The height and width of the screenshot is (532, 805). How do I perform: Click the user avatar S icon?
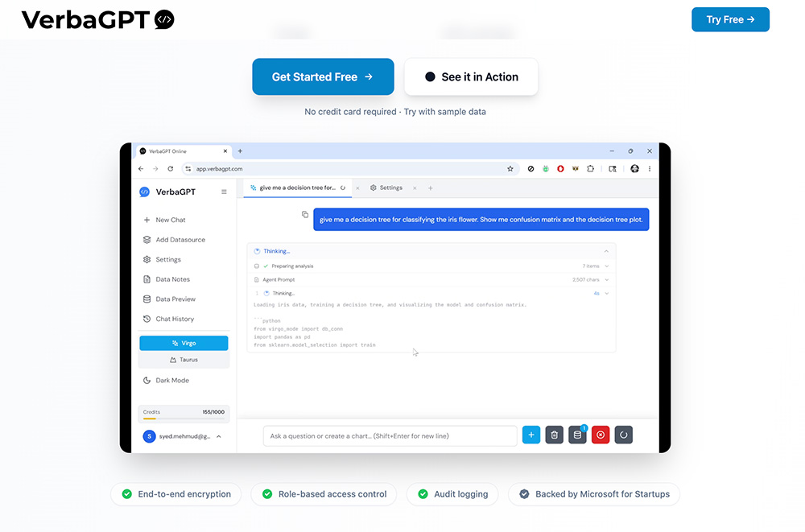pyautogui.click(x=150, y=436)
